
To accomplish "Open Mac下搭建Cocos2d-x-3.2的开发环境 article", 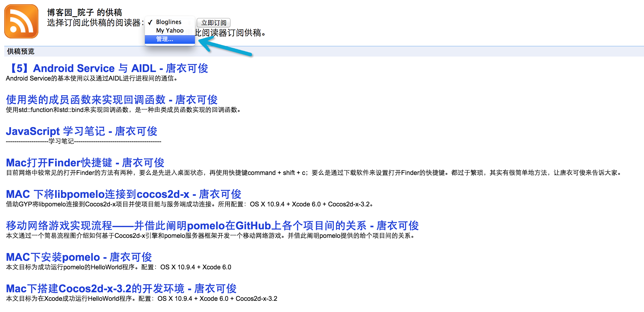I will (121, 289).
